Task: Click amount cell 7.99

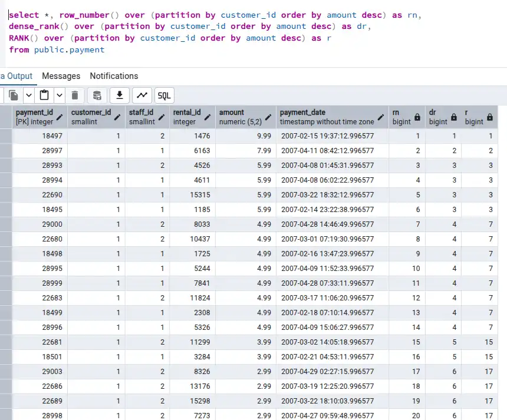Action: click(x=246, y=151)
